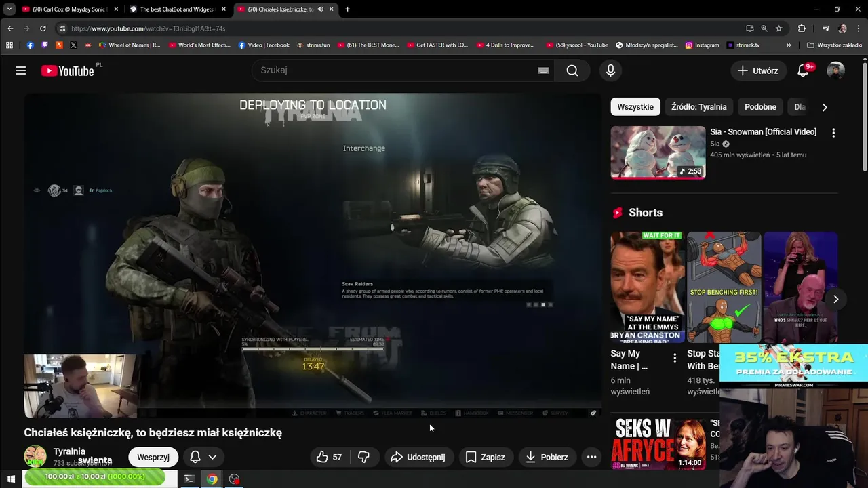Open the browser zoom magnifier icon

click(764, 28)
